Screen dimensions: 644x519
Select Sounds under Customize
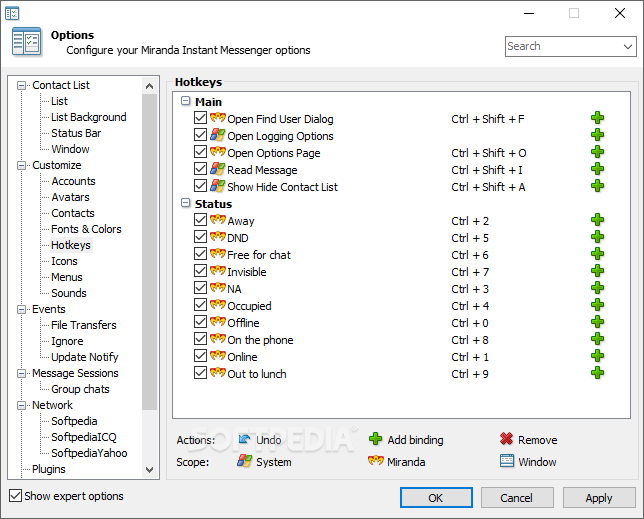pos(69,293)
